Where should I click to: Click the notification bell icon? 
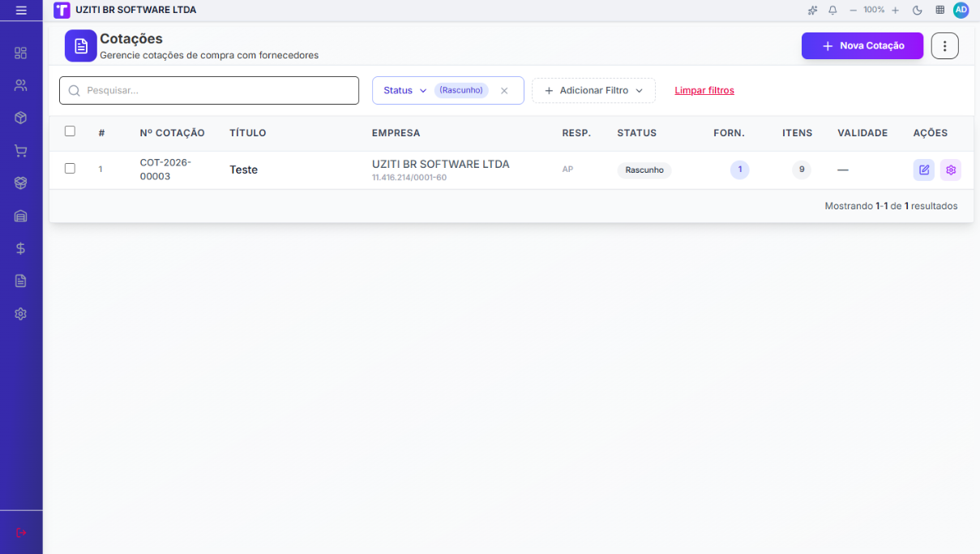coord(832,10)
